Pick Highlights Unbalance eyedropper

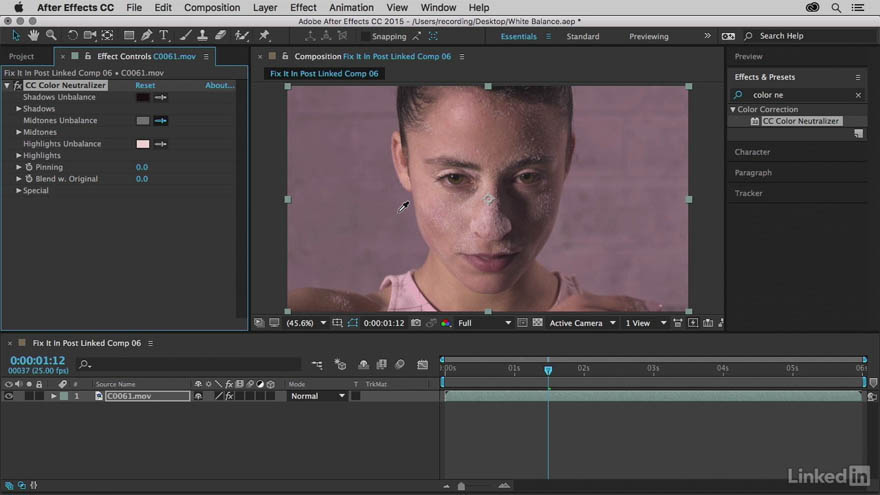coord(161,144)
